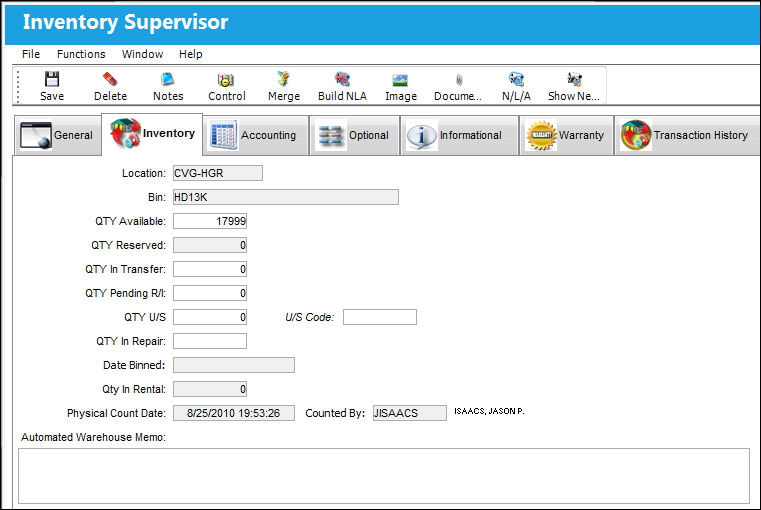
Task: Select the Inventory tab
Action: pos(152,134)
